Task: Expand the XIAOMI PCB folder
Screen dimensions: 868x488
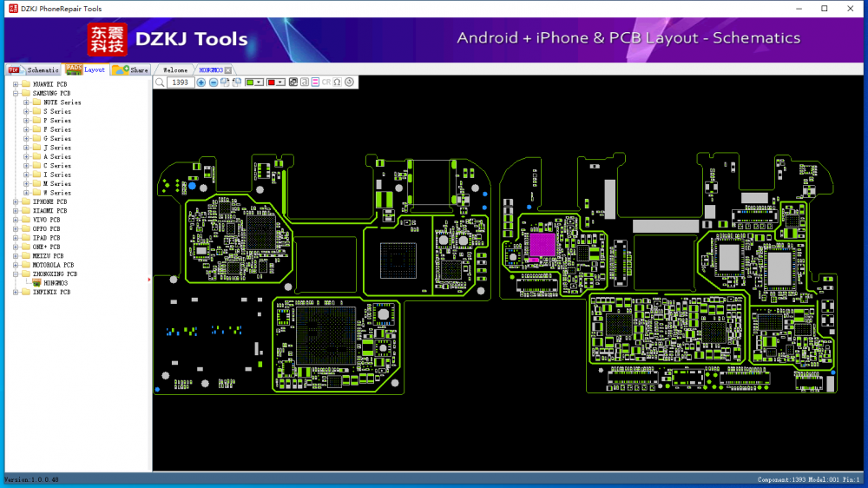Action: coord(16,210)
